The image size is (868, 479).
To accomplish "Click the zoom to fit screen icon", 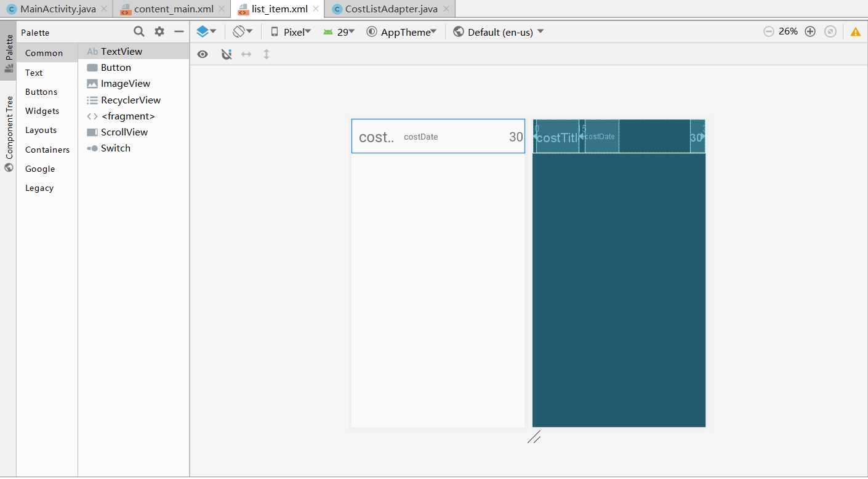I will [x=830, y=31].
